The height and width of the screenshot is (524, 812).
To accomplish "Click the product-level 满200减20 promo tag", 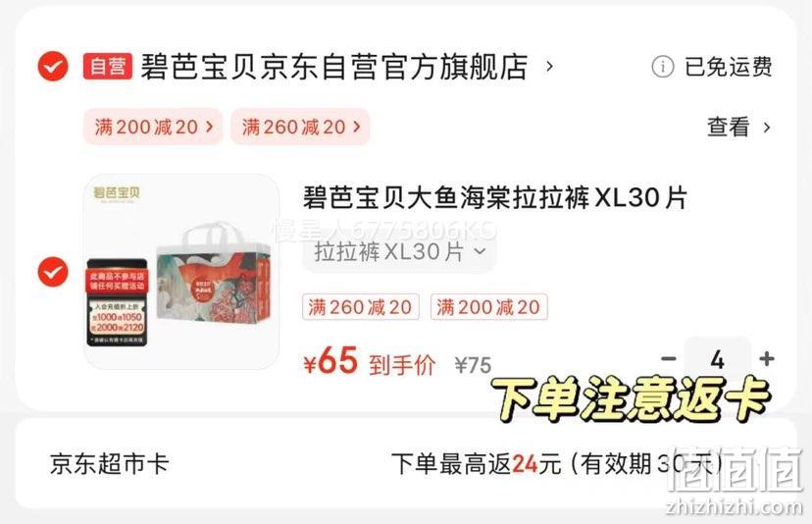I will (x=488, y=307).
